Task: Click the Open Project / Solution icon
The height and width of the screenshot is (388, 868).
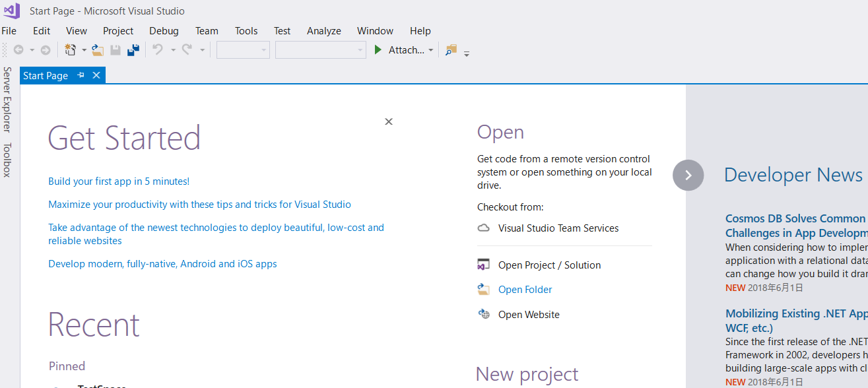Action: coord(483,264)
